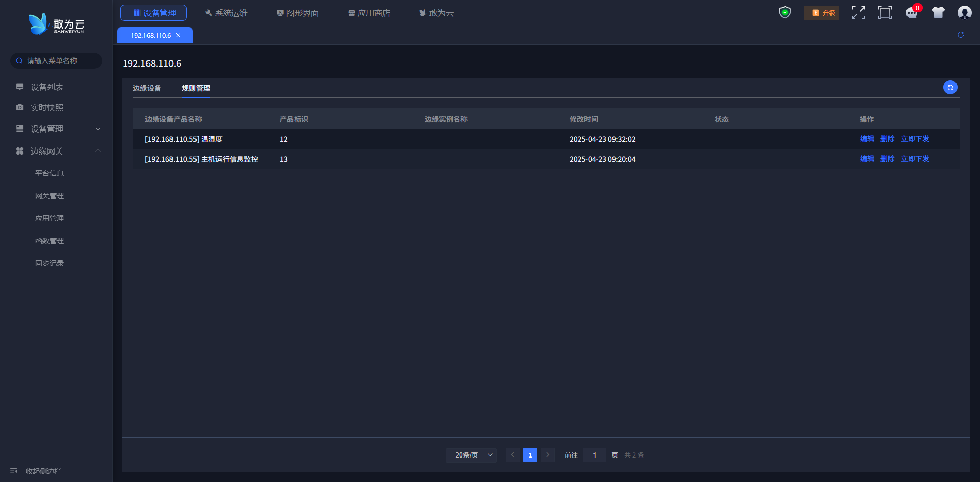Open 平台信息 submenu item

[x=50, y=173]
